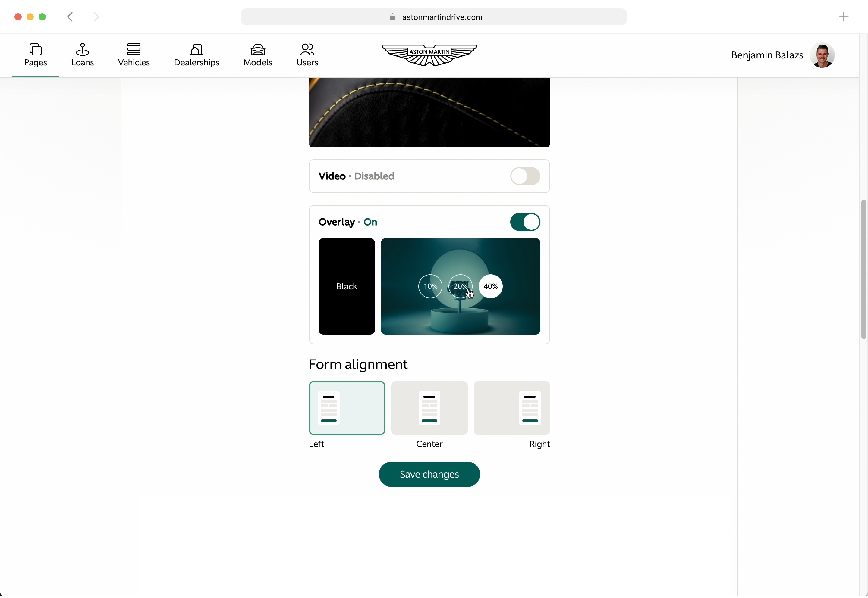Set overlay opacity to 10%

click(x=430, y=287)
